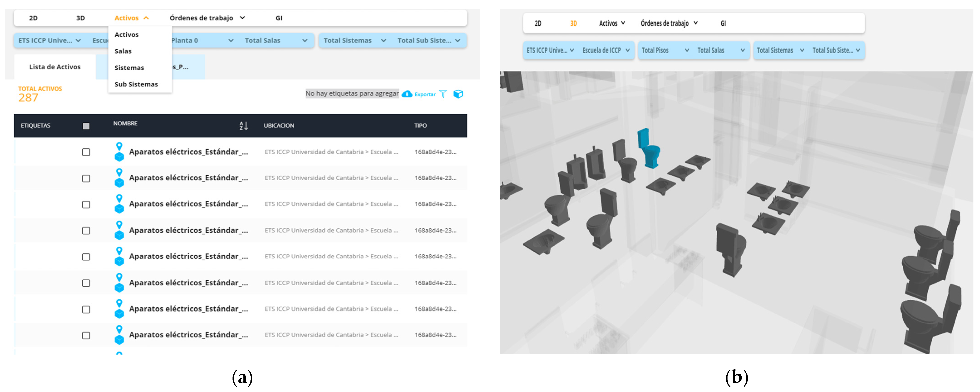Toggle the select-all header checkbox
980x392 pixels.
[x=86, y=126]
